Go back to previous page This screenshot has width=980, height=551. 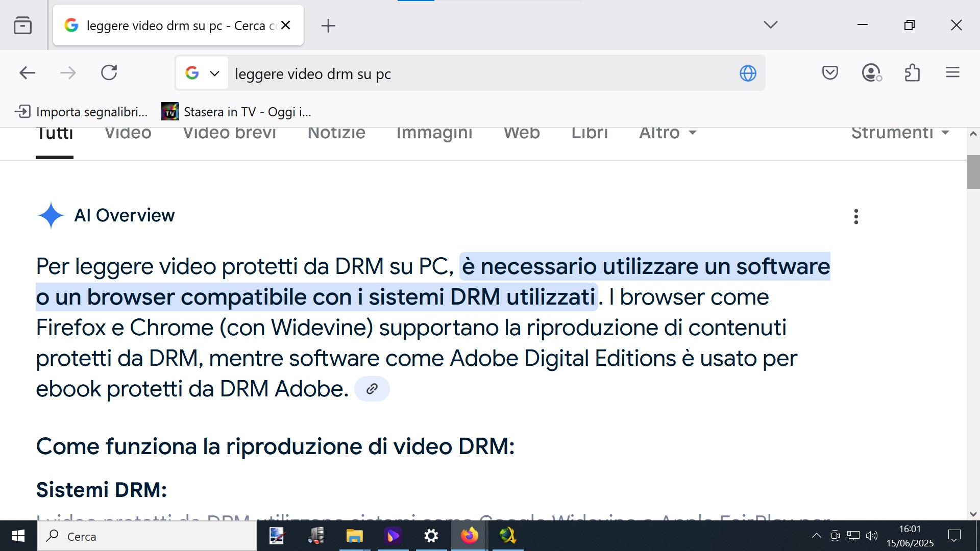[x=27, y=73]
